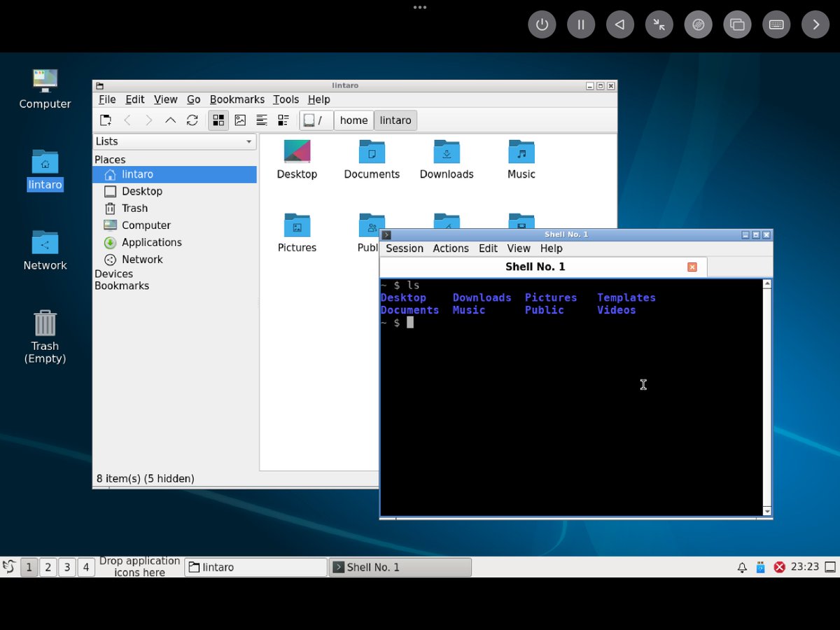Click the root "/" path button
Viewport: 840px width, 630px height.
(x=316, y=120)
